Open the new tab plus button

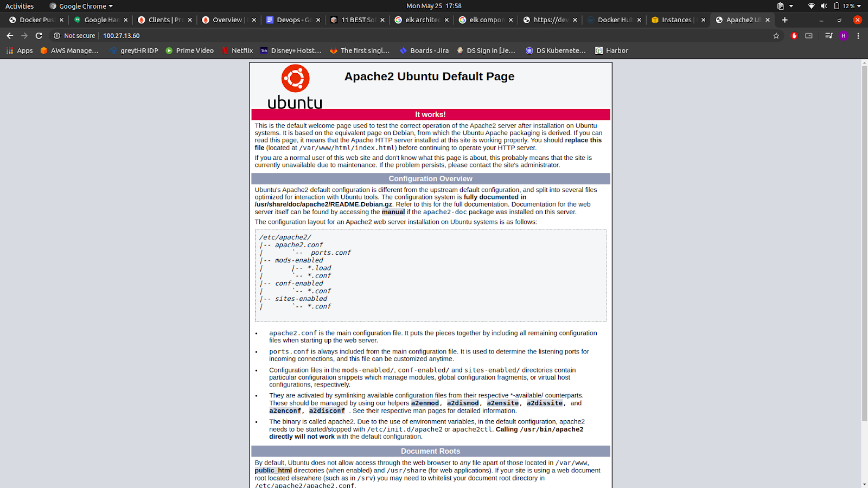coord(784,20)
